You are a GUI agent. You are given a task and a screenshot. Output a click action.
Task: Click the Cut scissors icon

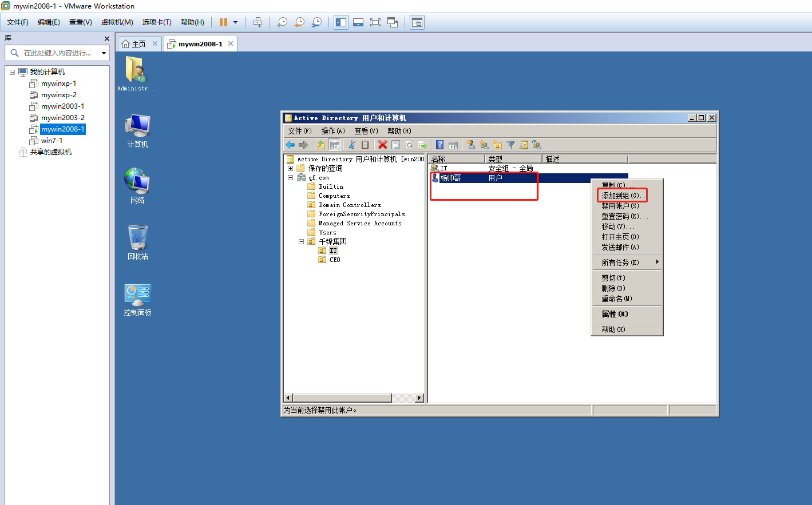coord(352,145)
